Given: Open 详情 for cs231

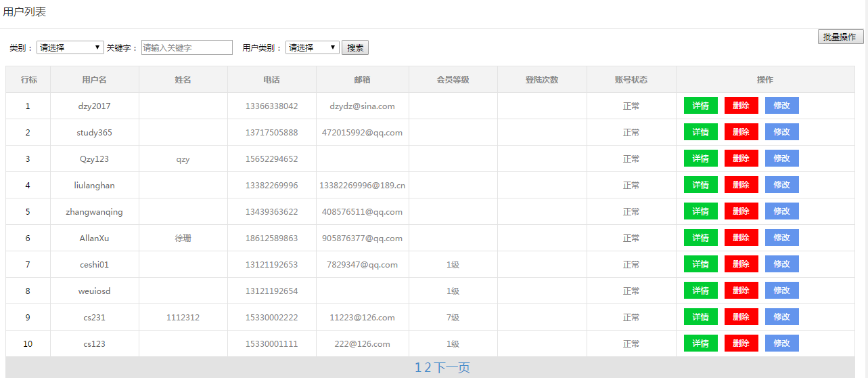Looking at the screenshot, I should [x=701, y=317].
